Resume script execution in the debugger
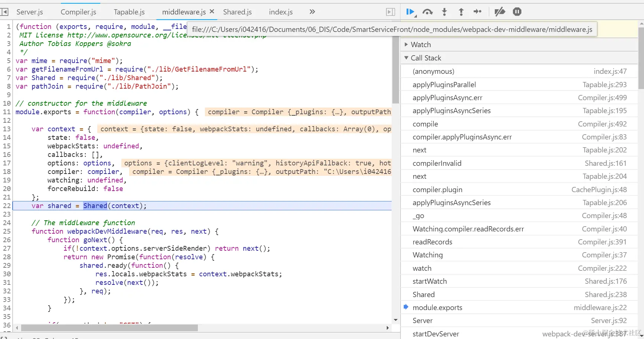Screen dimensions: 644x339 (x=410, y=12)
